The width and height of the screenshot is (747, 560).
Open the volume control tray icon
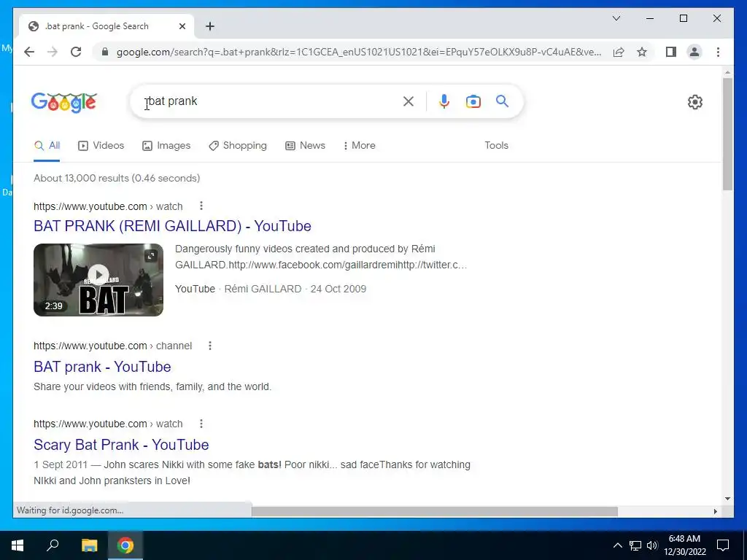[x=652, y=545]
